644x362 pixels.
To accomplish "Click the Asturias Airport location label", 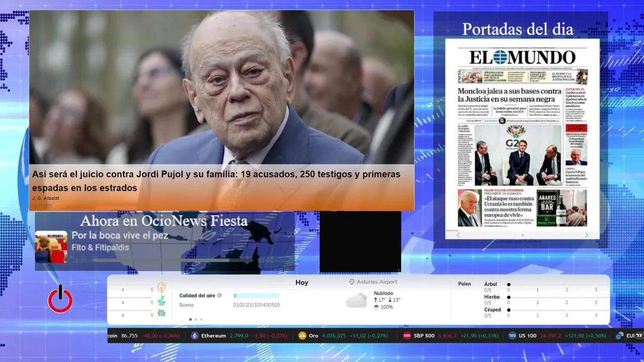I will (377, 282).
